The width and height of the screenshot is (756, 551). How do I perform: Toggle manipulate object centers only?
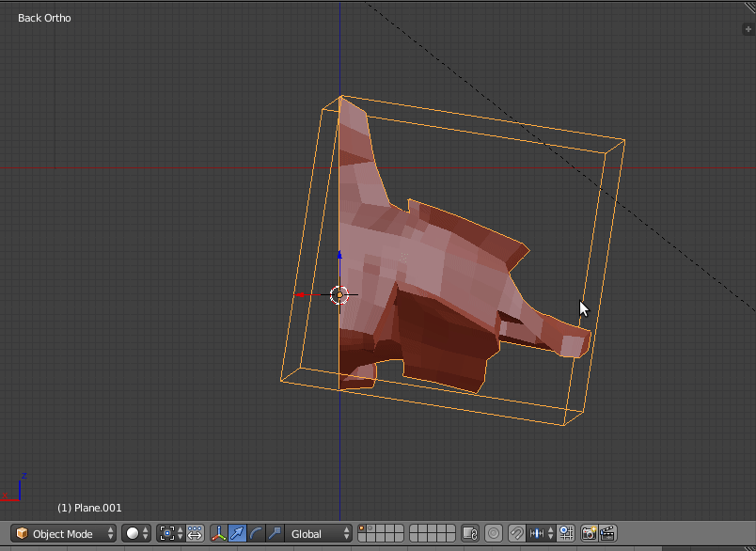[195, 533]
